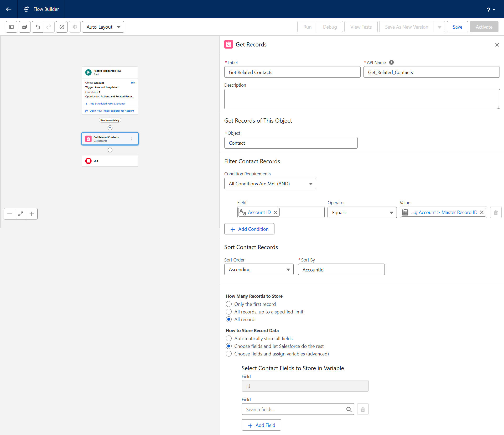Click the Search fields input
The image size is (504, 435).
click(x=298, y=409)
